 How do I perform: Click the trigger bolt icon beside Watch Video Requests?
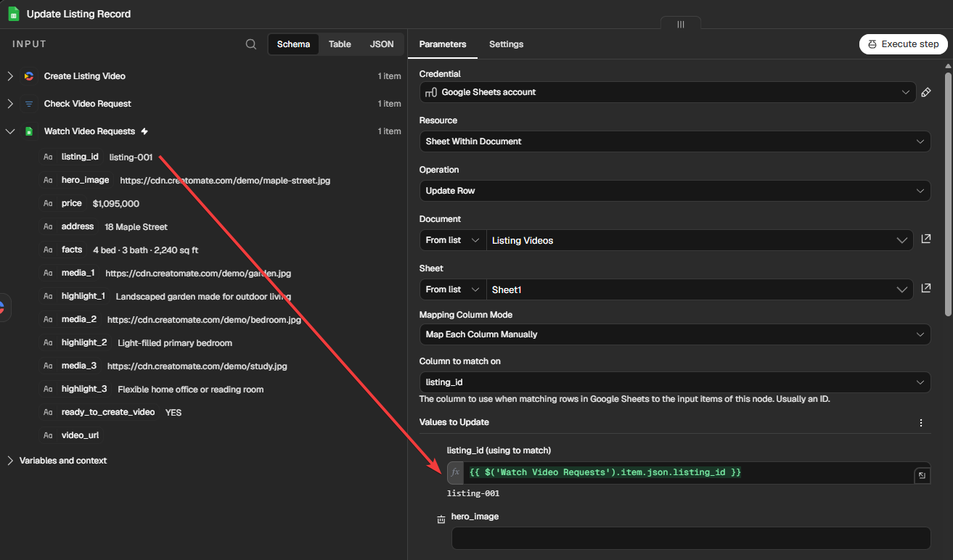pyautogui.click(x=144, y=131)
